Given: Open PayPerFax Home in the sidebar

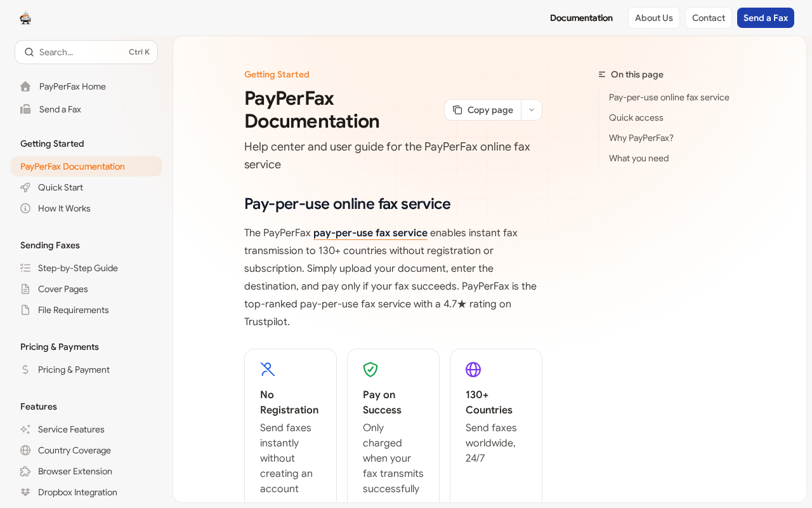Looking at the screenshot, I should pos(86,86).
